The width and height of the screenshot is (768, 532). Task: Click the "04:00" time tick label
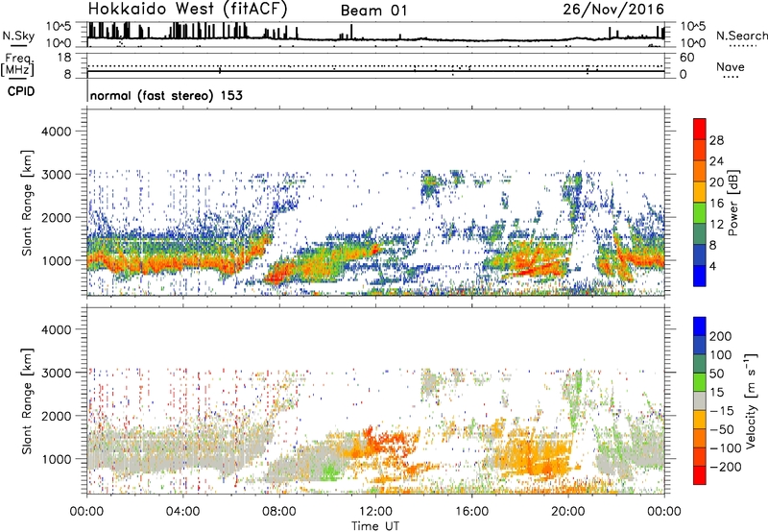point(182,512)
